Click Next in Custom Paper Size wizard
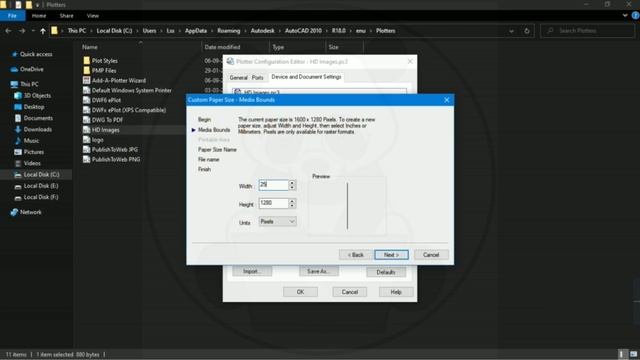The image size is (640, 360). click(x=391, y=255)
